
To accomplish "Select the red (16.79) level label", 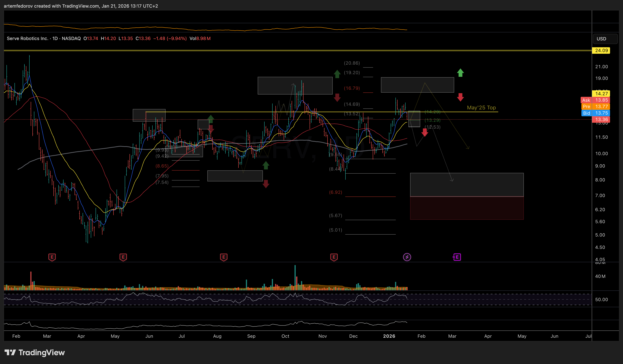I will tap(352, 88).
